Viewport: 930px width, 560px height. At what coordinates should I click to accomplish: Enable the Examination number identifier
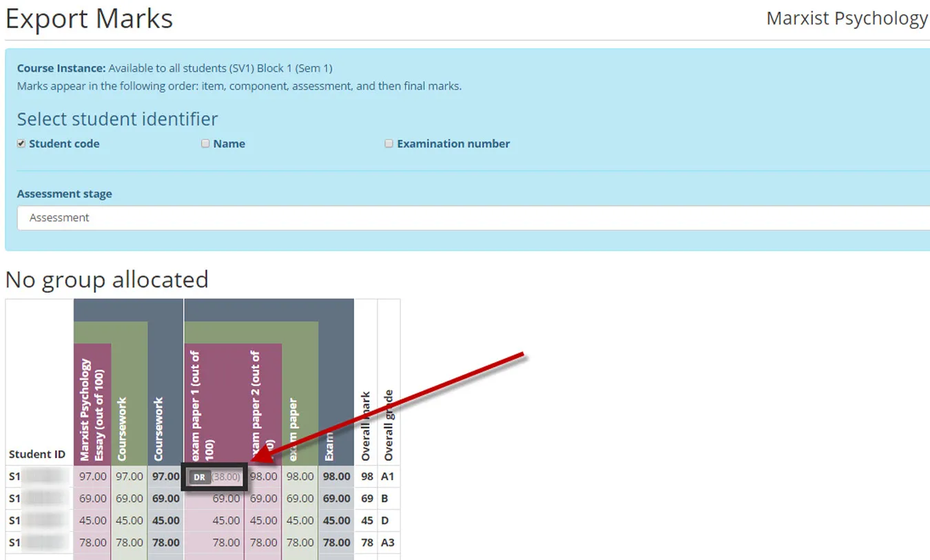pos(389,143)
